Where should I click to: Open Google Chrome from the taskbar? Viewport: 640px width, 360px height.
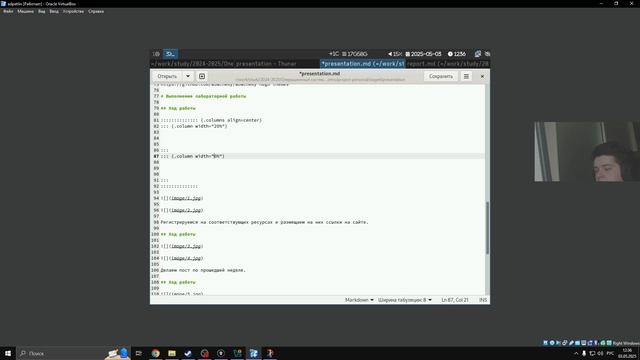point(156,353)
